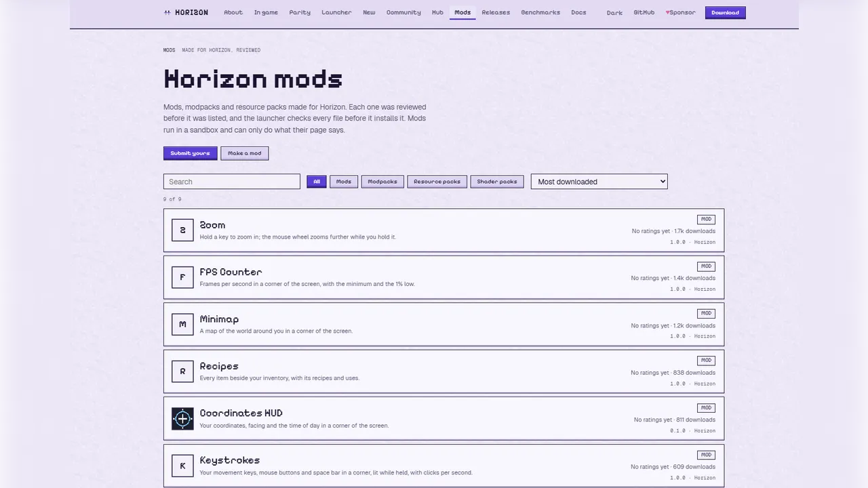The image size is (868, 488).
Task: Click the '9 of 9' results count
Action: [x=172, y=199]
